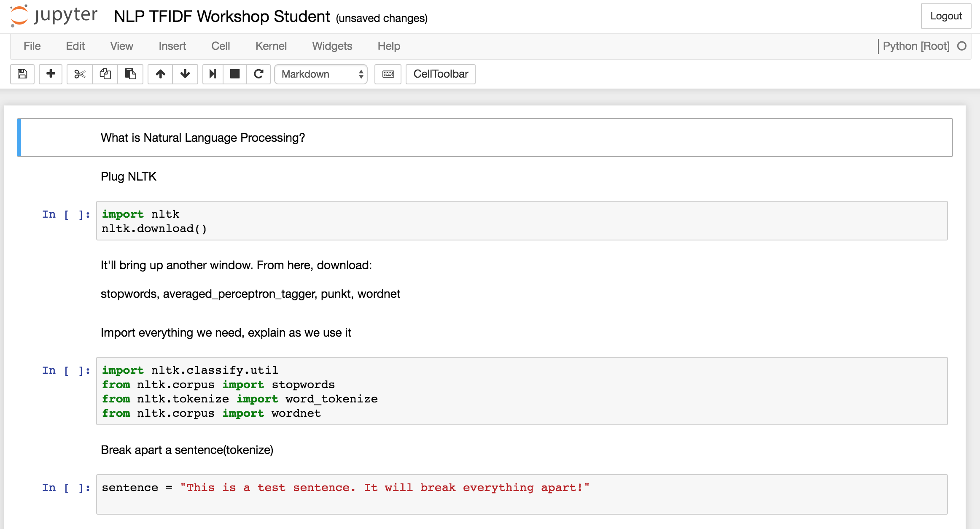
Task: Click the CellToolbar button
Action: tap(441, 74)
